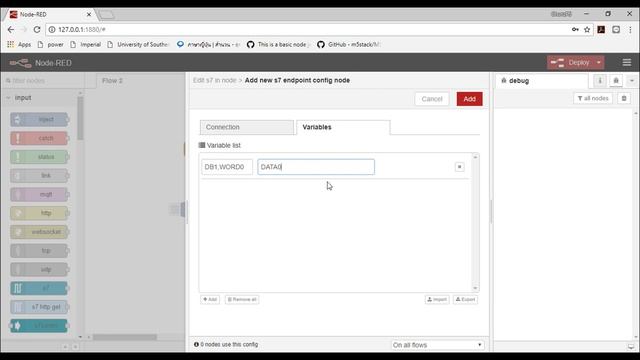Select the mqtt node in palette

39,195
